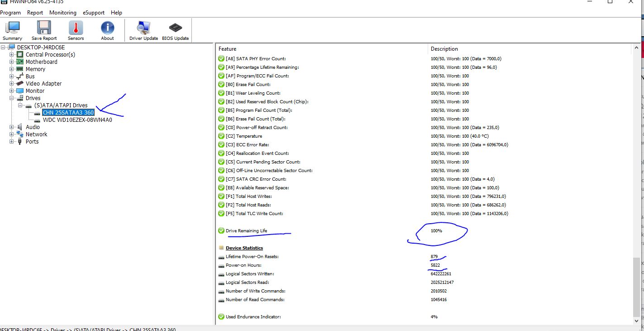Collapse the Drives node
644x331 pixels.
tap(12, 98)
